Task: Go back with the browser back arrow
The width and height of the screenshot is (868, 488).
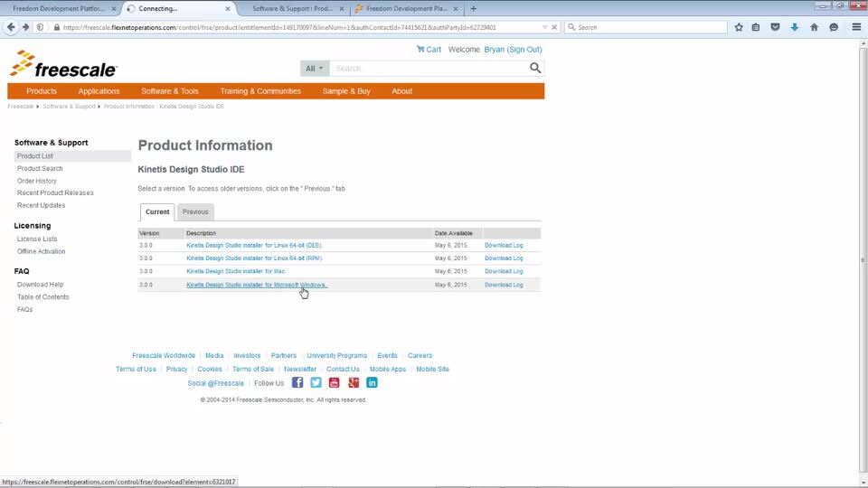Action: point(11,27)
